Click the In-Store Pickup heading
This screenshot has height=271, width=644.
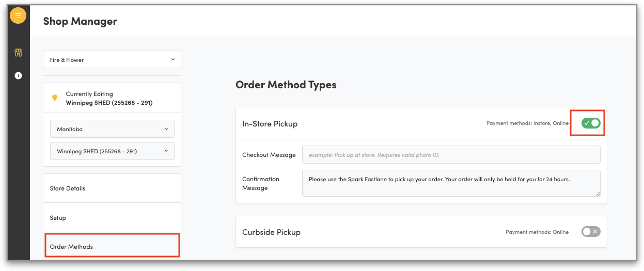pyautogui.click(x=270, y=124)
